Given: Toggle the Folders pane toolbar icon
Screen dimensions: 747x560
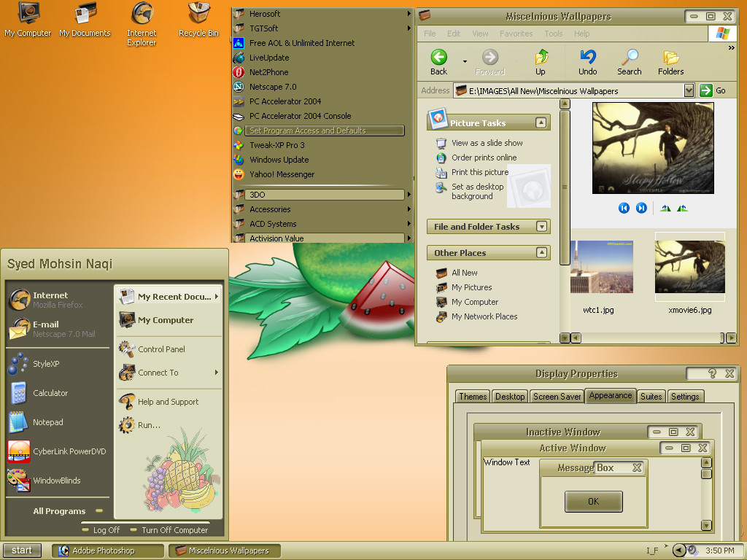Looking at the screenshot, I should [x=671, y=62].
